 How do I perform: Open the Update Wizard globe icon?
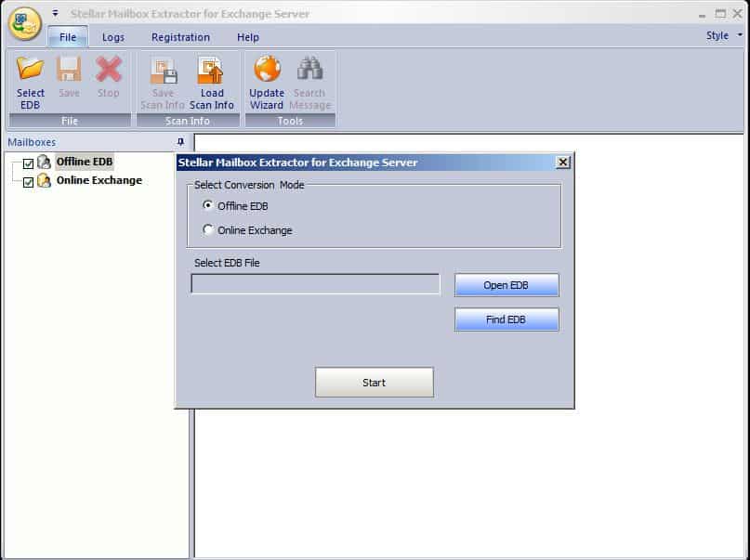[x=267, y=69]
